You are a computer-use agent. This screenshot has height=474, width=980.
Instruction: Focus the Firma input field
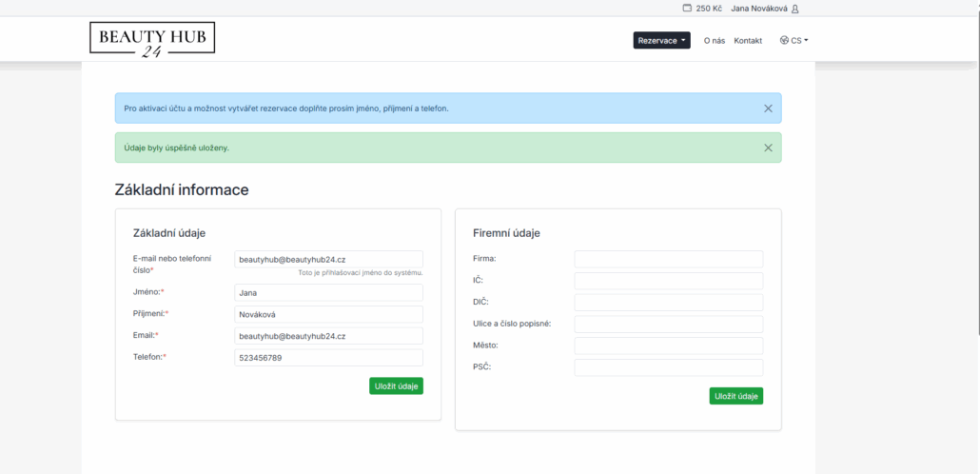(668, 259)
